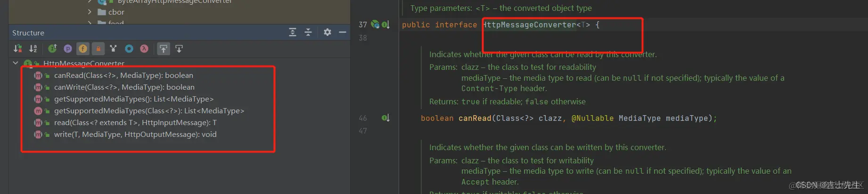Click canRead method name in editor code
Screen dimensions: 868x194
475,118
